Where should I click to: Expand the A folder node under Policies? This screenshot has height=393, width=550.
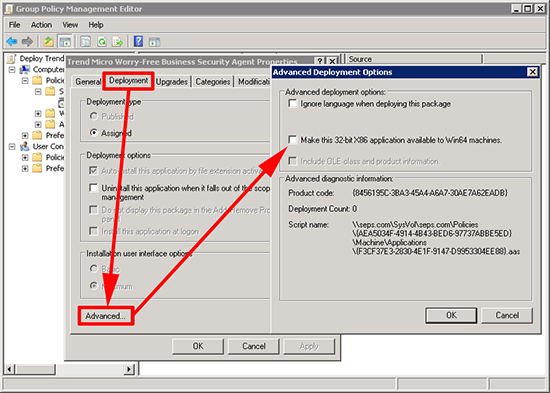tap(38, 124)
